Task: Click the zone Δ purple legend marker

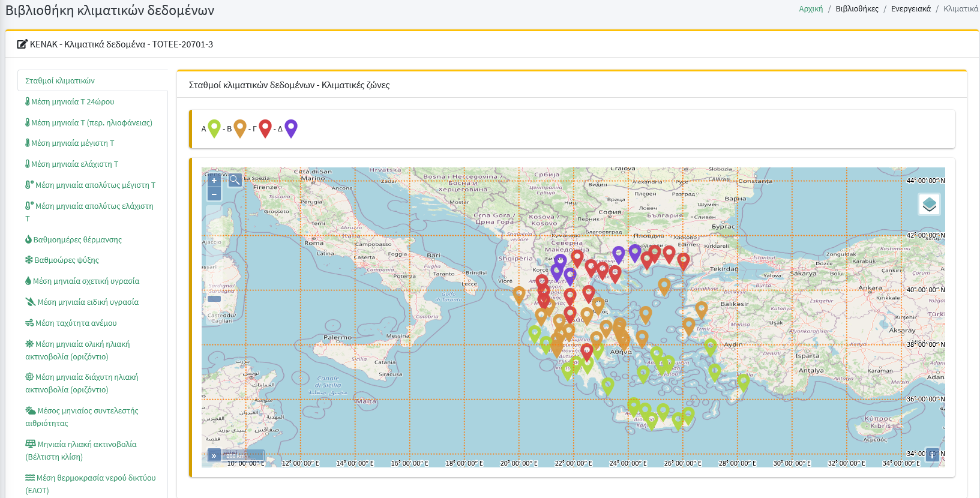Action: (291, 128)
